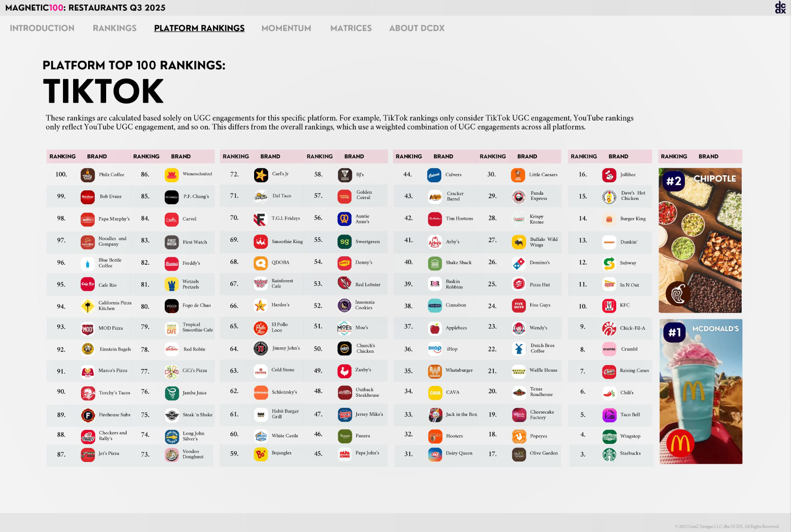Select the Bob Evans logo icon

click(x=88, y=197)
